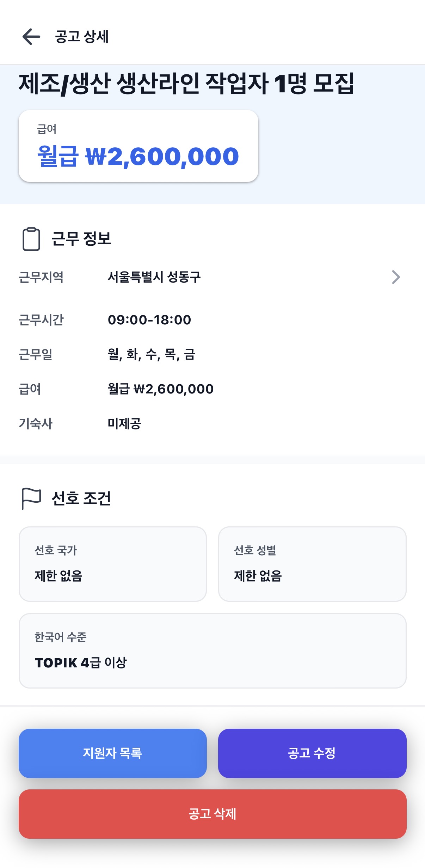Click the flag icon beside 선호 조건
Screen dimensions: 425x868
pyautogui.click(x=31, y=498)
